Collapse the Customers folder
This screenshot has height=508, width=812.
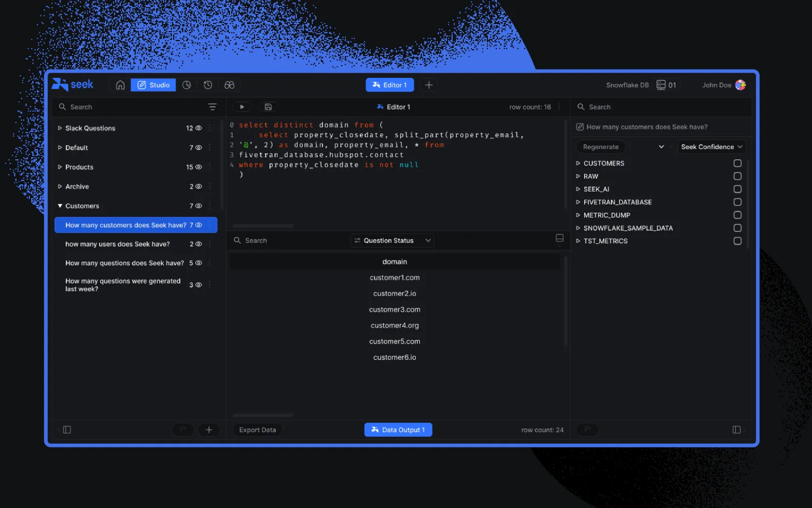(x=60, y=206)
